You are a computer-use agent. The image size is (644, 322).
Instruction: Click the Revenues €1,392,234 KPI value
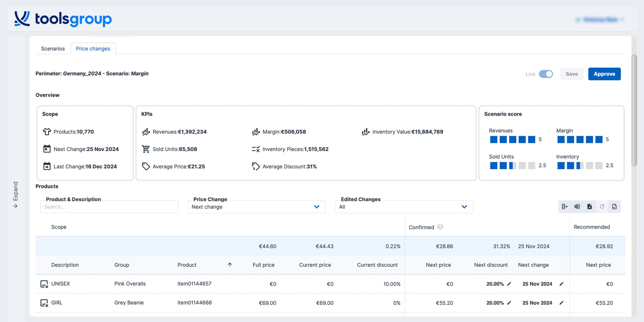192,132
